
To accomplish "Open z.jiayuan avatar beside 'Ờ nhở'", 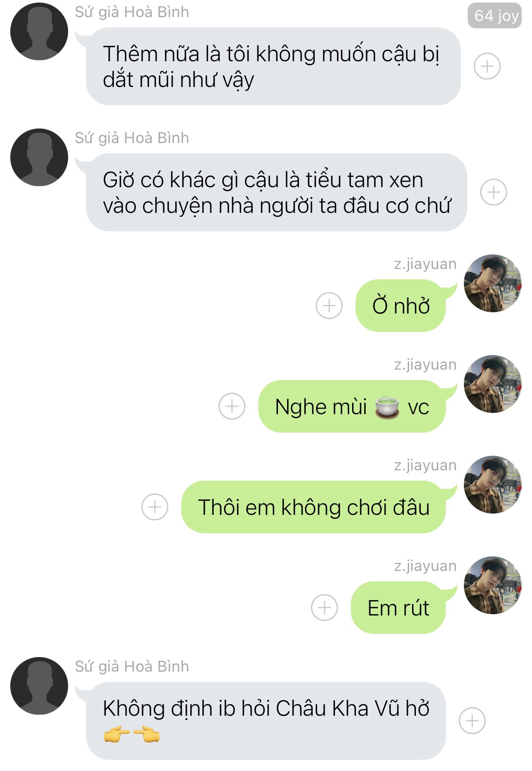I will pyautogui.click(x=493, y=283).
